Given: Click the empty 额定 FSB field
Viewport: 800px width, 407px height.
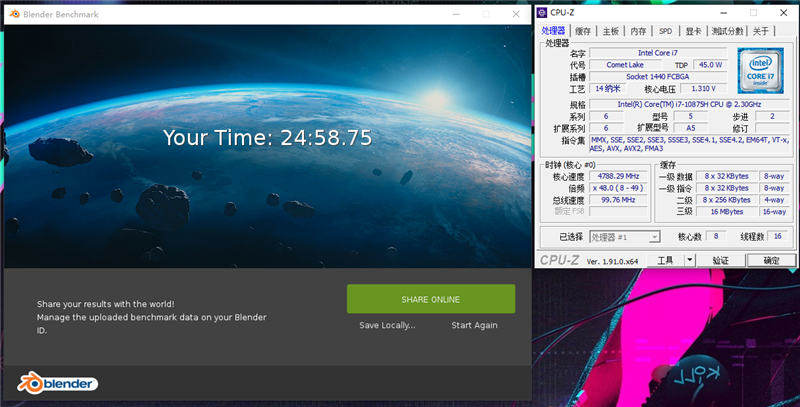Looking at the screenshot, I should coord(618,211).
